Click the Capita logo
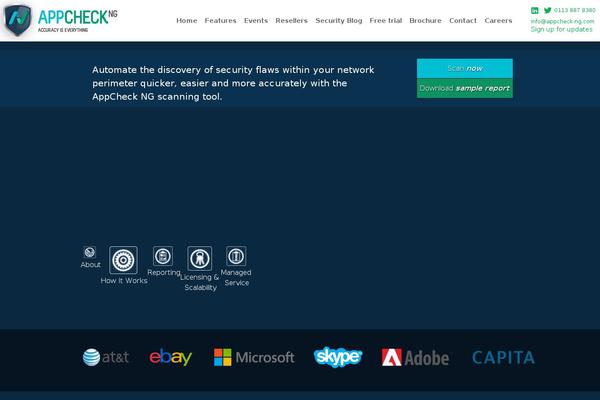Image resolution: width=600 pixels, height=400 pixels. [x=503, y=358]
